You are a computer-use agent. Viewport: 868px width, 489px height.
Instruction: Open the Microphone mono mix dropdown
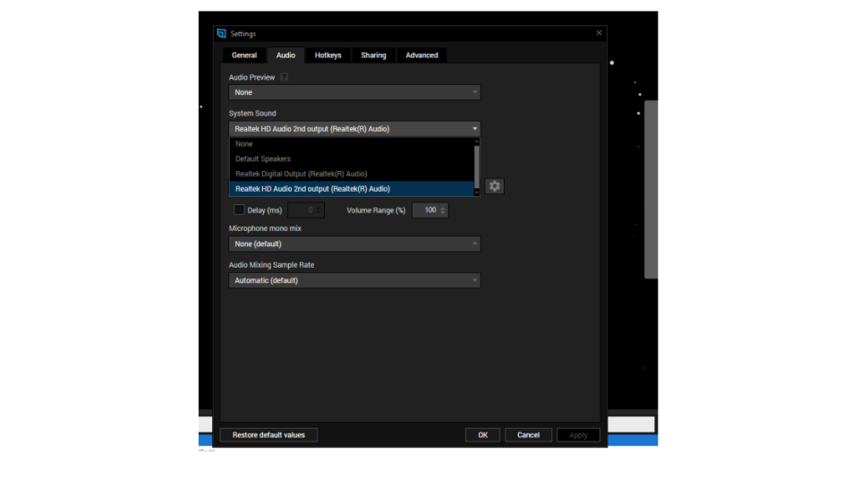pos(354,244)
